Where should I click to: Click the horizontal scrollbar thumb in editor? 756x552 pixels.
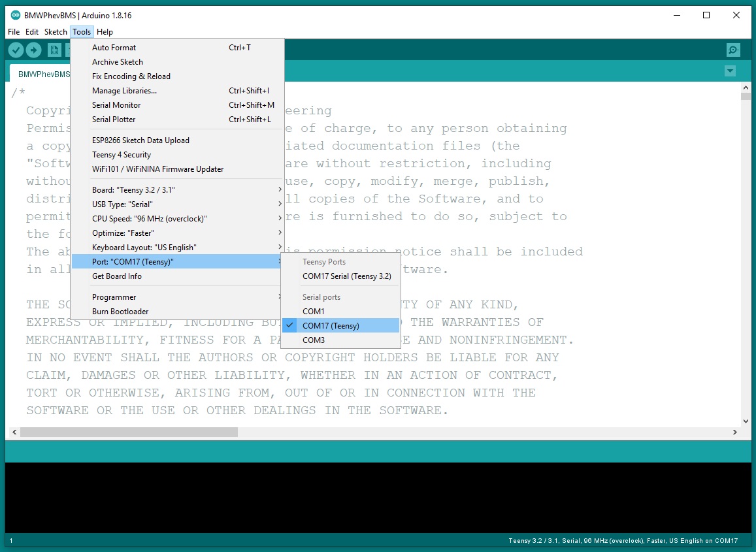click(129, 432)
